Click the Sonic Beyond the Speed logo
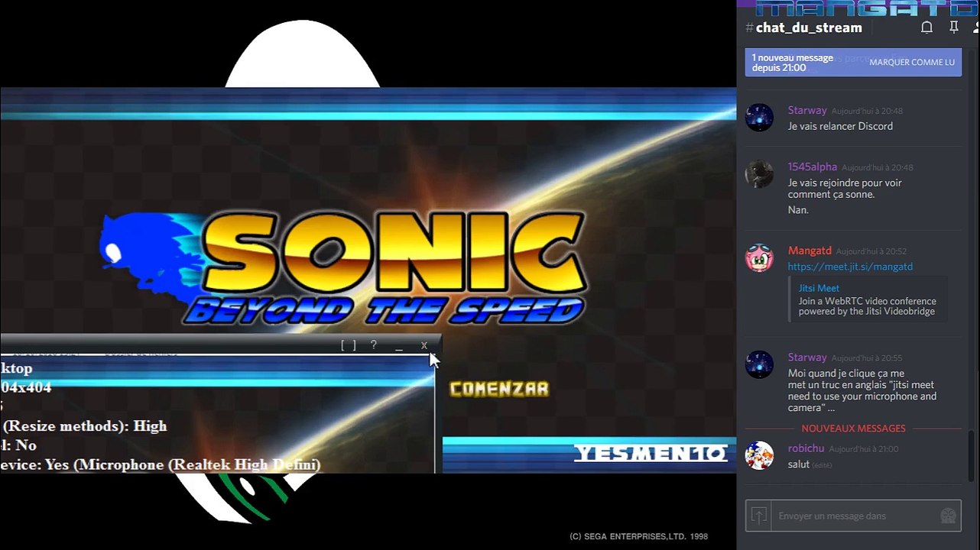The image size is (980, 550). [344, 266]
